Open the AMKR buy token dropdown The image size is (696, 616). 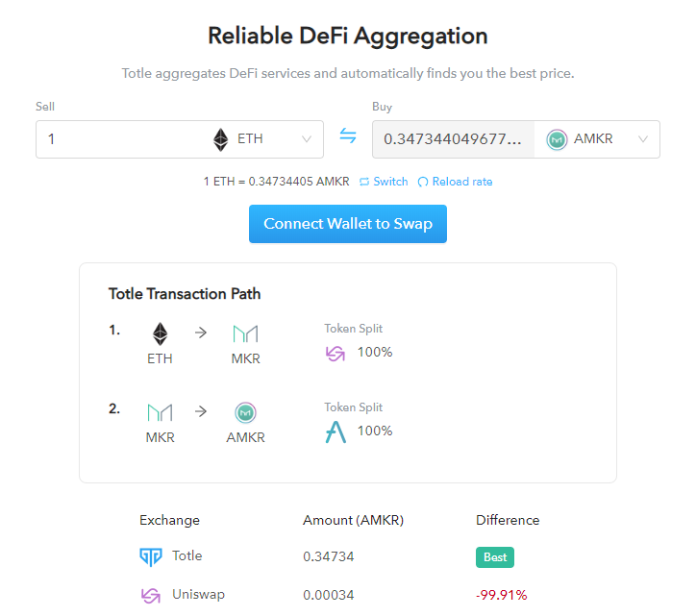pos(643,139)
